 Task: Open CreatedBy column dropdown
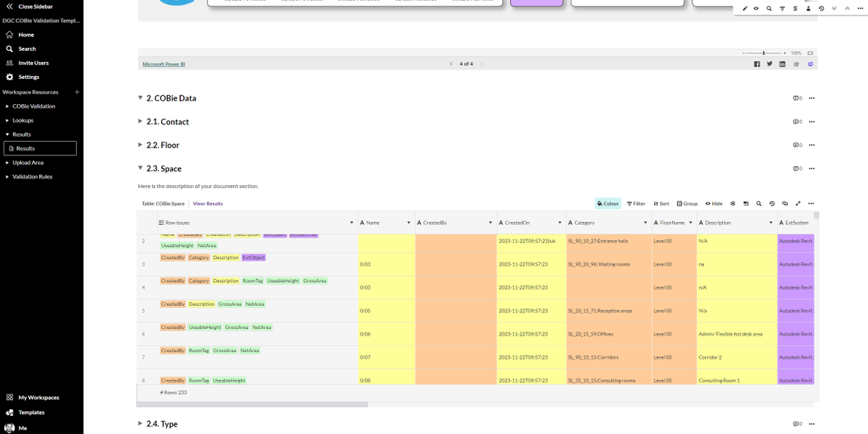click(490, 223)
